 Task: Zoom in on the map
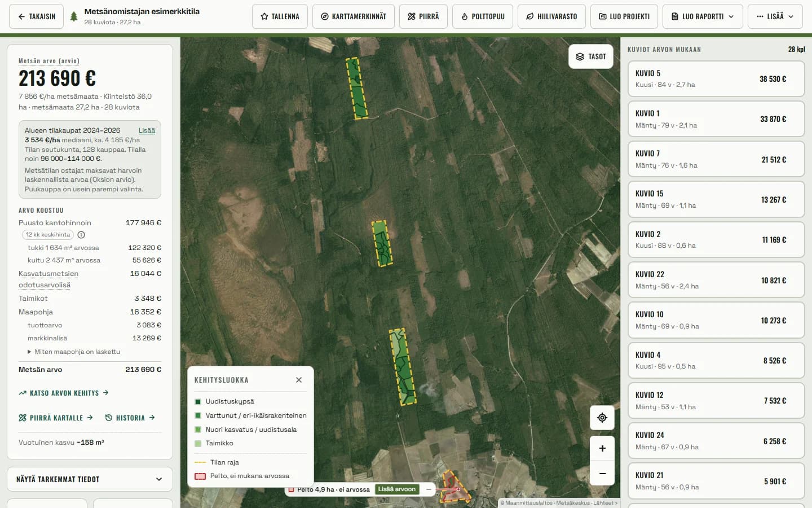click(x=602, y=448)
